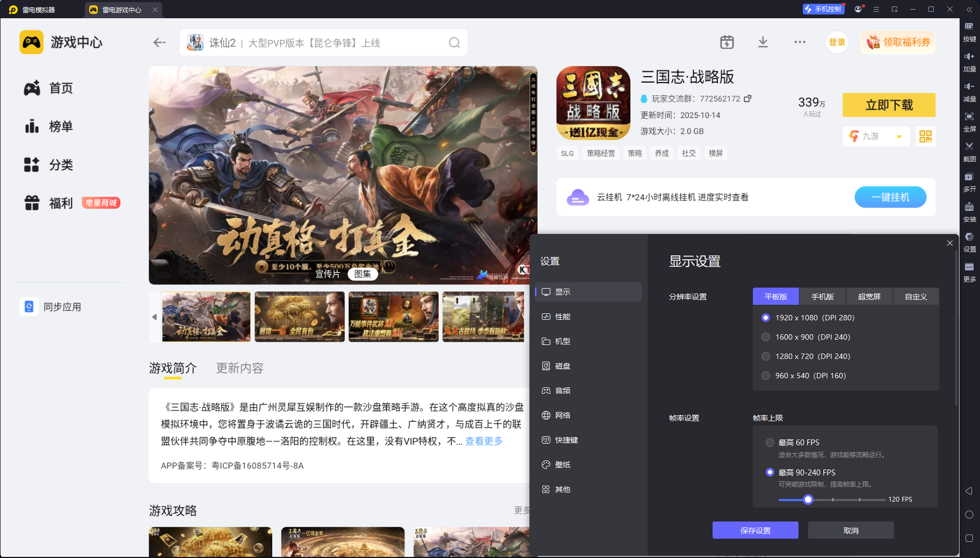
Task: Open 同步应用 in the left sidebar
Action: (x=50, y=307)
